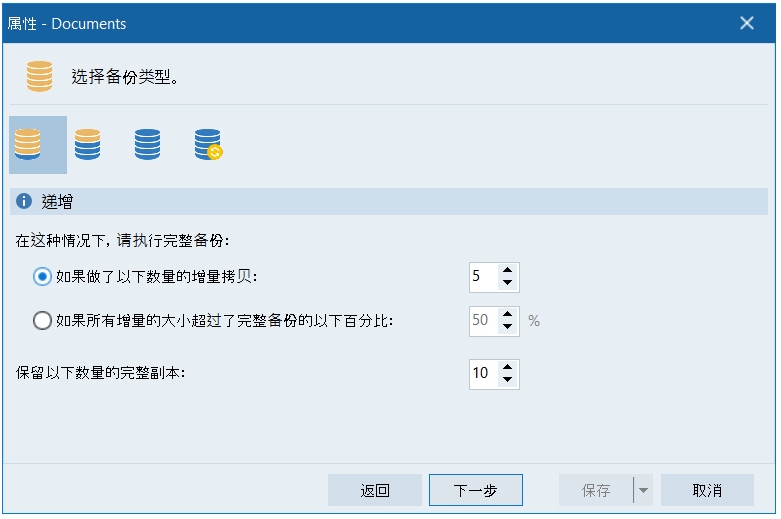This screenshot has width=781, height=519.
Task: Choose the backup type icon with orange top layer
Action: (88, 145)
